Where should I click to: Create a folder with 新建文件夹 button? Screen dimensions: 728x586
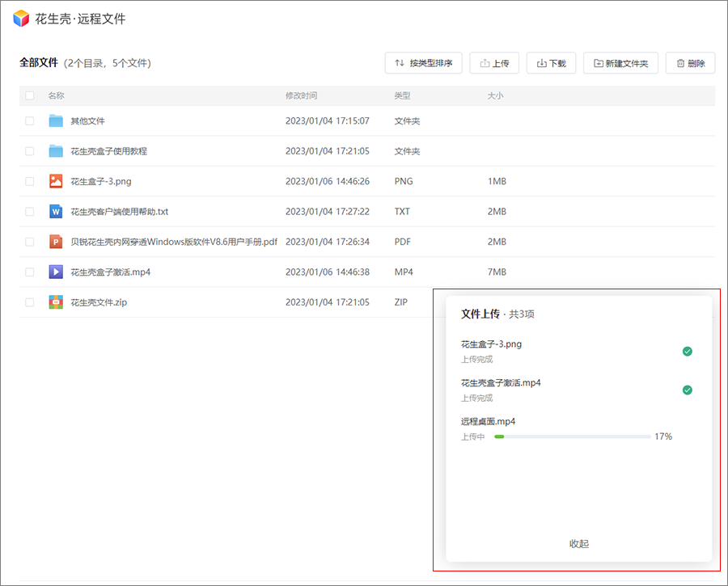pyautogui.click(x=620, y=63)
